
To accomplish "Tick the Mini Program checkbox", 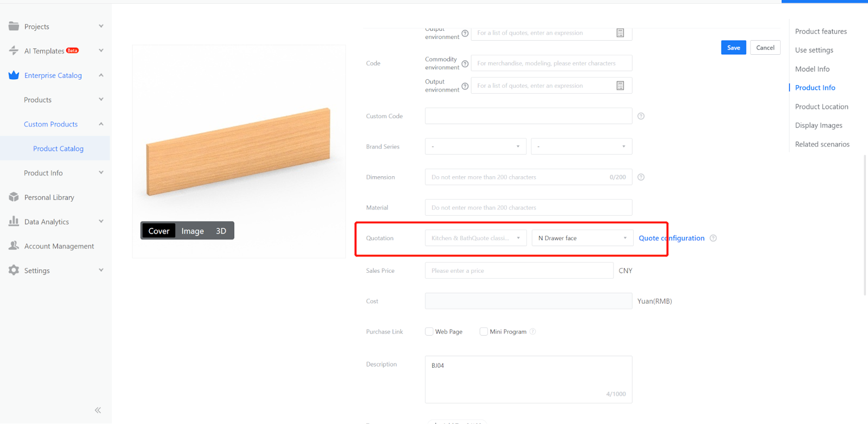I will coord(483,331).
